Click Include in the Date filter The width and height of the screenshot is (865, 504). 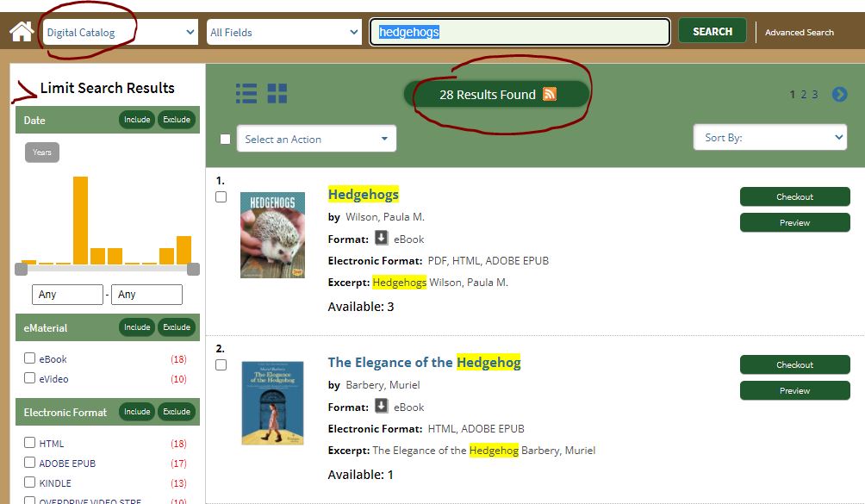click(x=137, y=120)
